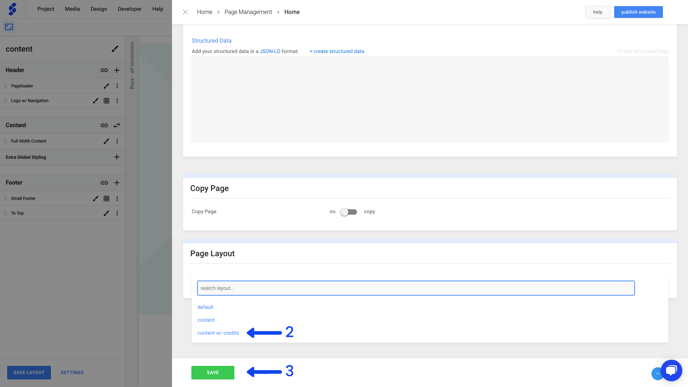Click the publish website button

(638, 12)
